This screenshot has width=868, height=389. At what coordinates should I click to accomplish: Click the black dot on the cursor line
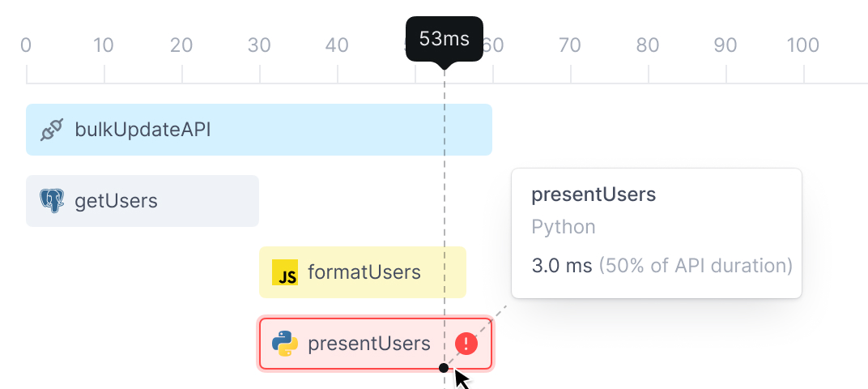[x=444, y=368]
